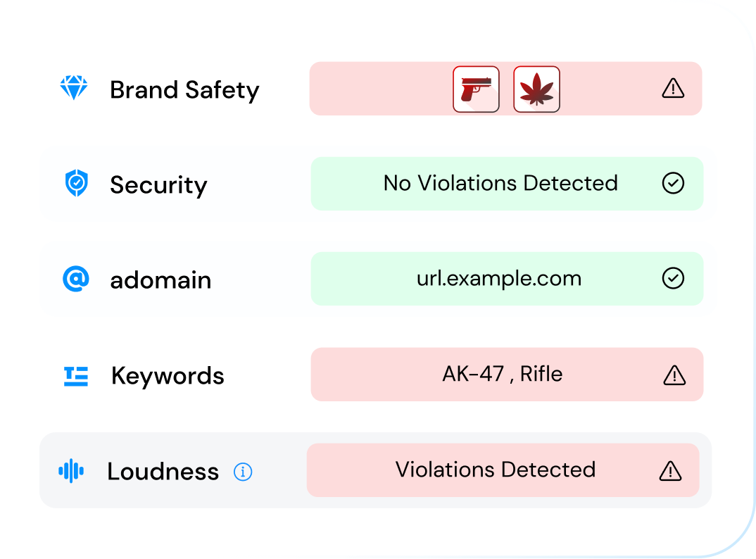
Task: Select the Loudness row label
Action: [163, 471]
